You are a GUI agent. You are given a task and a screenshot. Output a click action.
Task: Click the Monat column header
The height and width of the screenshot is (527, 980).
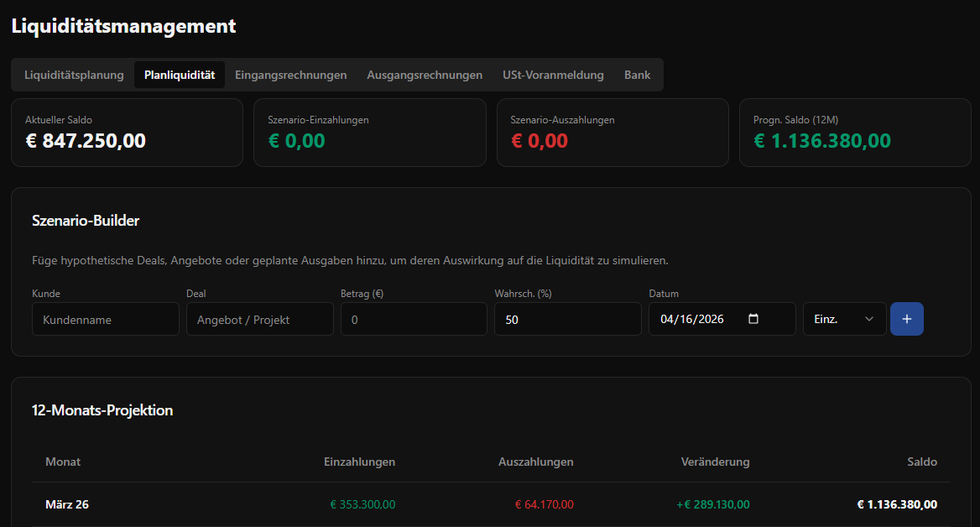click(x=63, y=462)
